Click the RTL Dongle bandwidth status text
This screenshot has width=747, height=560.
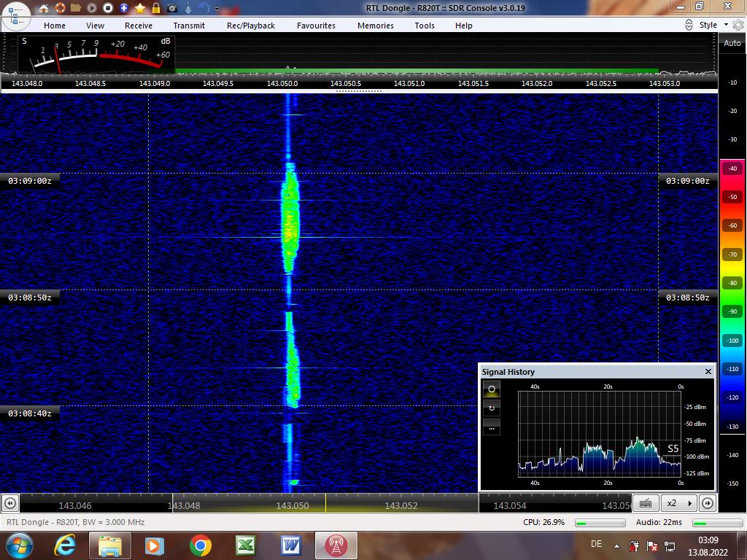click(75, 522)
